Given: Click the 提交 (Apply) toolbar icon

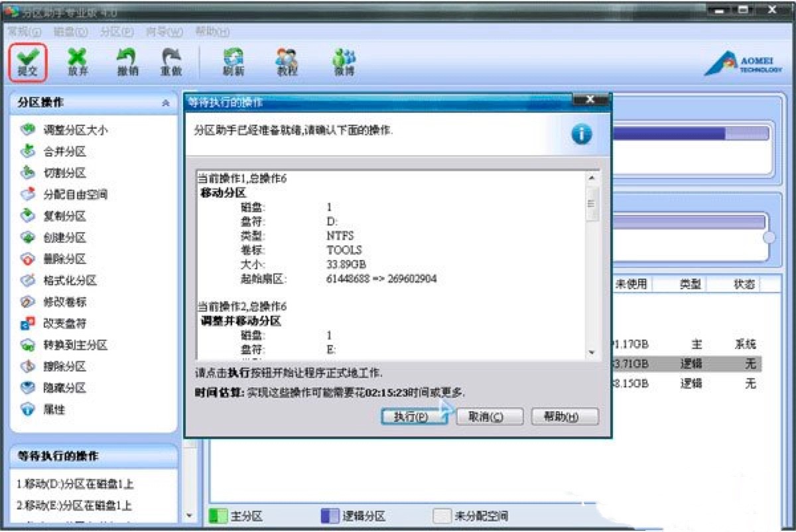Looking at the screenshot, I should click(28, 62).
